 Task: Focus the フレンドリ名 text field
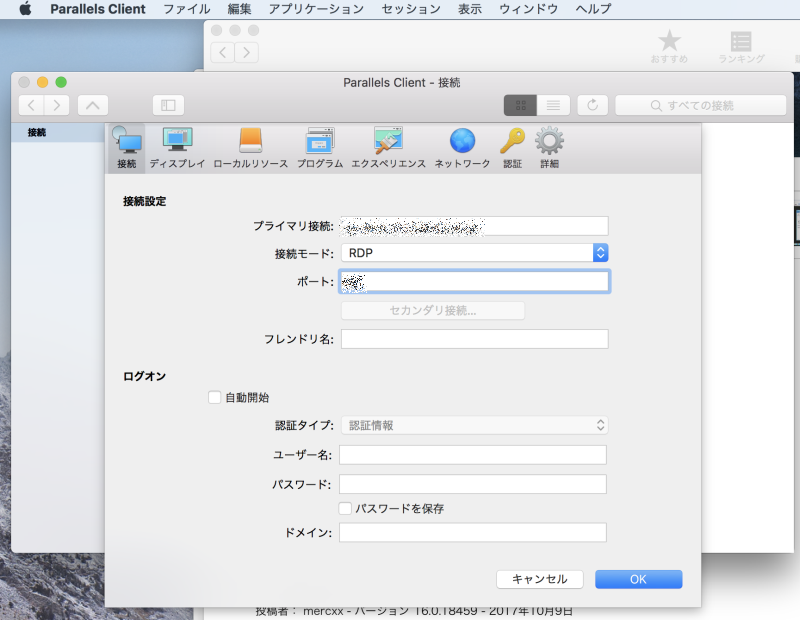(474, 339)
